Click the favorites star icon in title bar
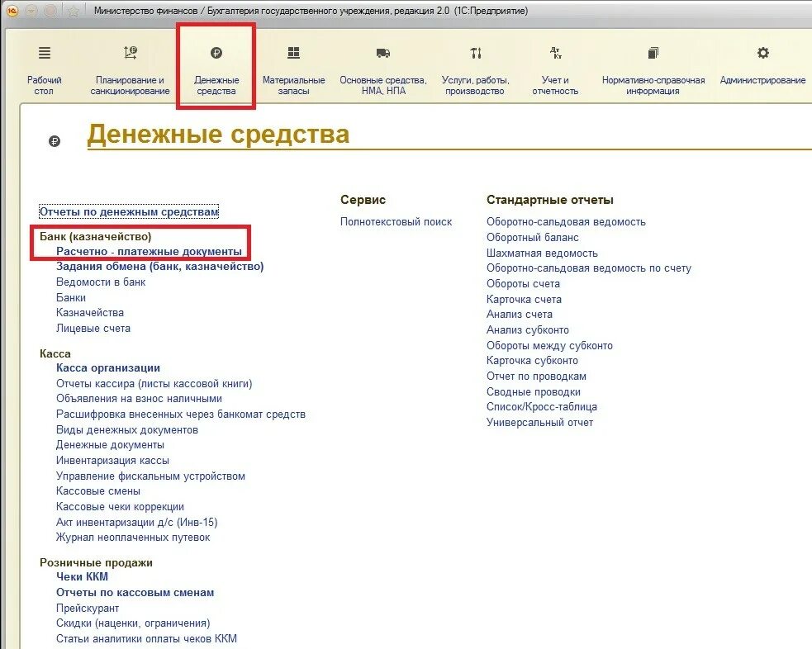The height and width of the screenshot is (649, 812). (x=73, y=11)
